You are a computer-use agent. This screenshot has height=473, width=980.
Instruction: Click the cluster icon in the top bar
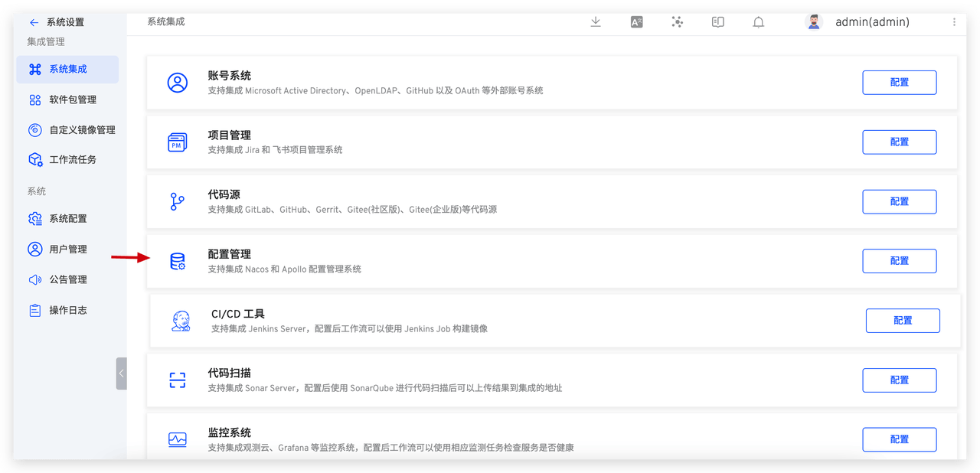(x=677, y=21)
